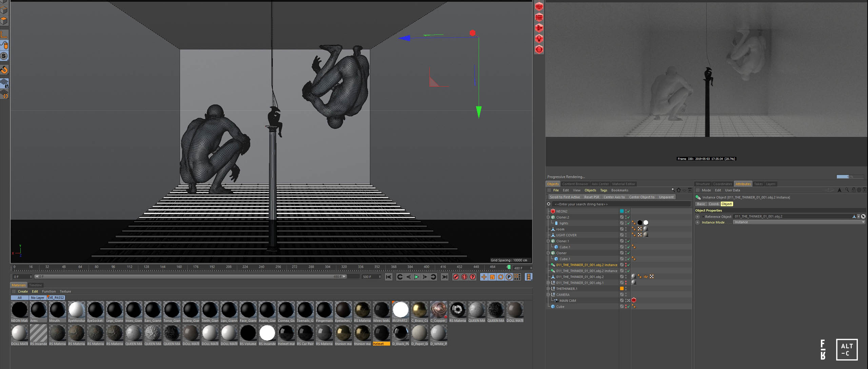Expand 011_THE_THINKER_01_001.obj.1 node
This screenshot has height=369, width=868.
pos(548,283)
